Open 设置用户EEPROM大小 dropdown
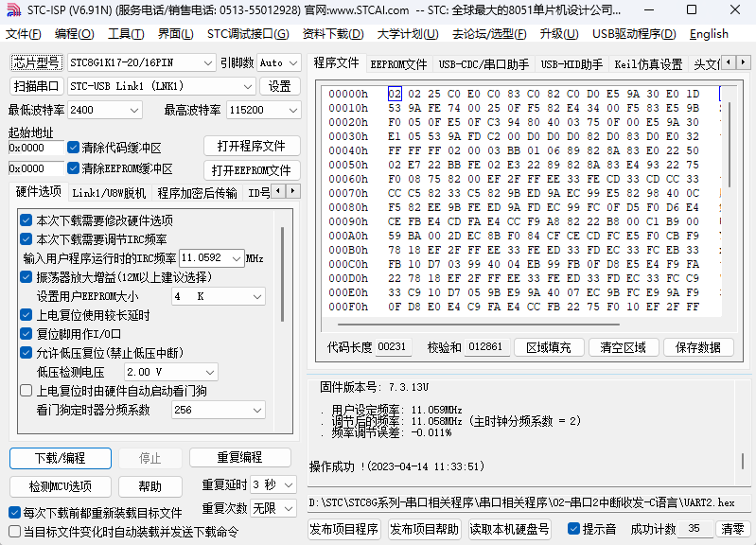 pyautogui.click(x=219, y=296)
